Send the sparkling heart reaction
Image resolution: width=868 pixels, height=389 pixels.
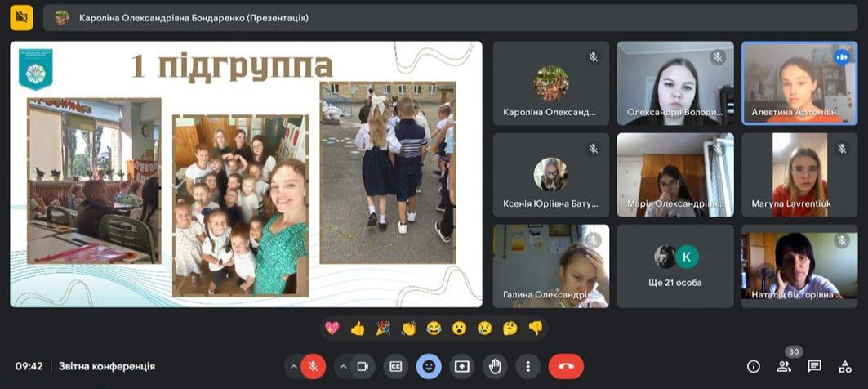tap(332, 329)
